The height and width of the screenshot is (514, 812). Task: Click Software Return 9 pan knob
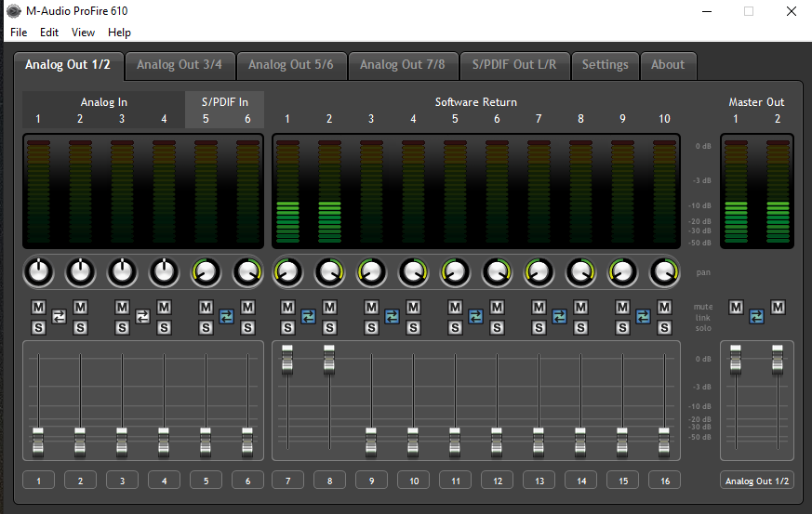pyautogui.click(x=622, y=271)
